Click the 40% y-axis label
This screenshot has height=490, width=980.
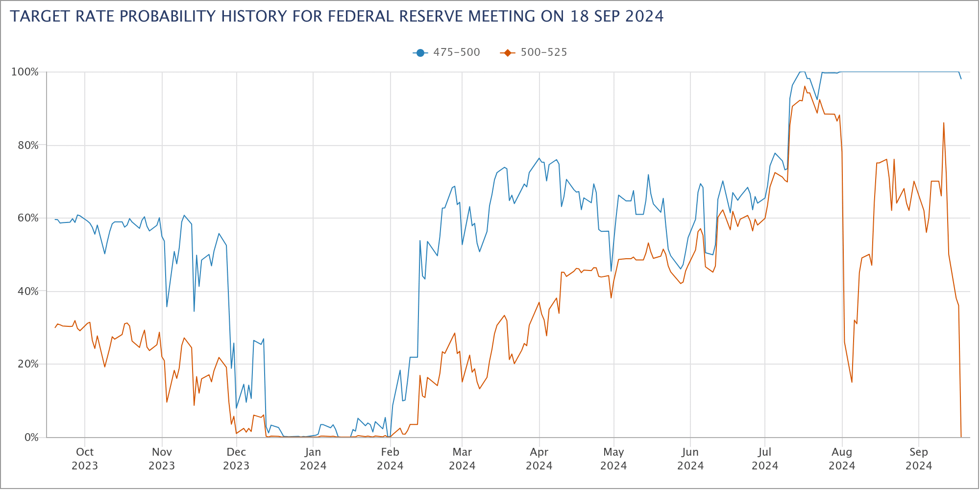pyautogui.click(x=28, y=291)
